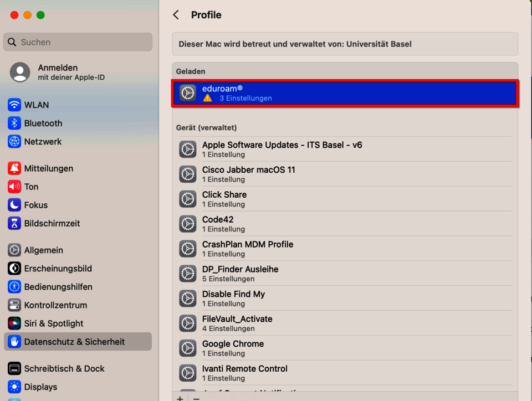The width and height of the screenshot is (532, 401).
Task: Add a profile with plus button
Action: [x=180, y=398]
